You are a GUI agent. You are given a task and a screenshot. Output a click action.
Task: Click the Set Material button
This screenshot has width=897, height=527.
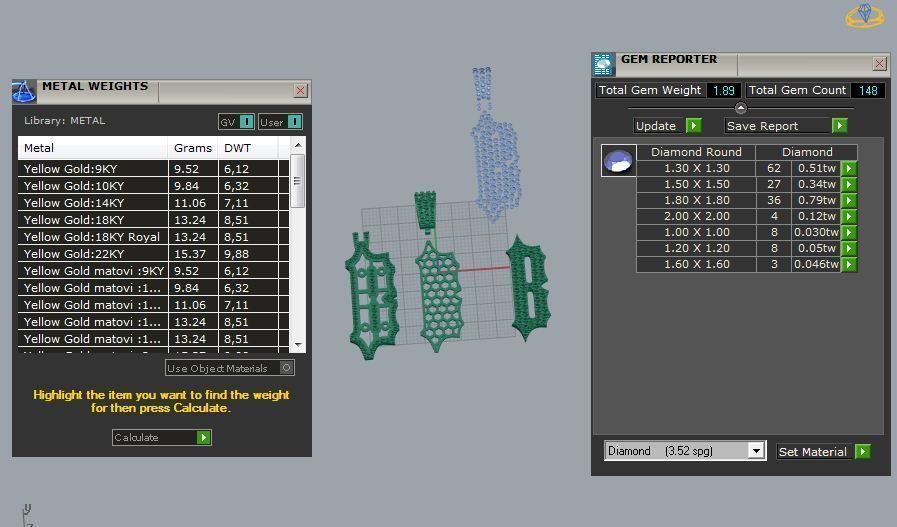[815, 451]
